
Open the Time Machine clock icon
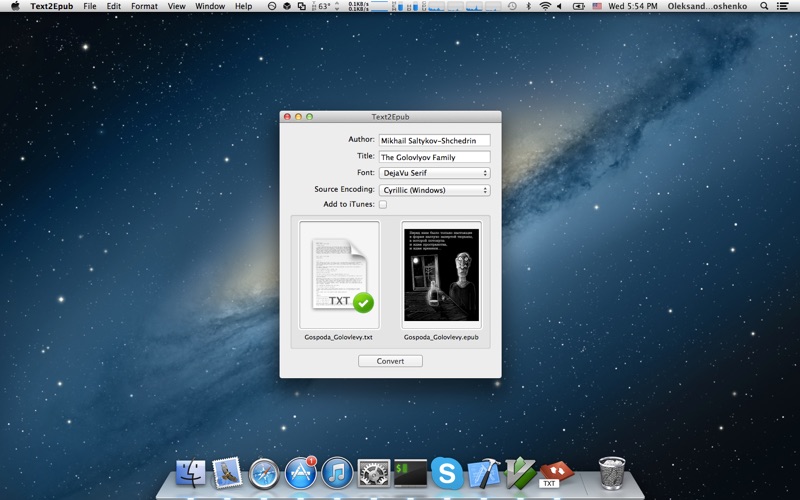point(512,6)
